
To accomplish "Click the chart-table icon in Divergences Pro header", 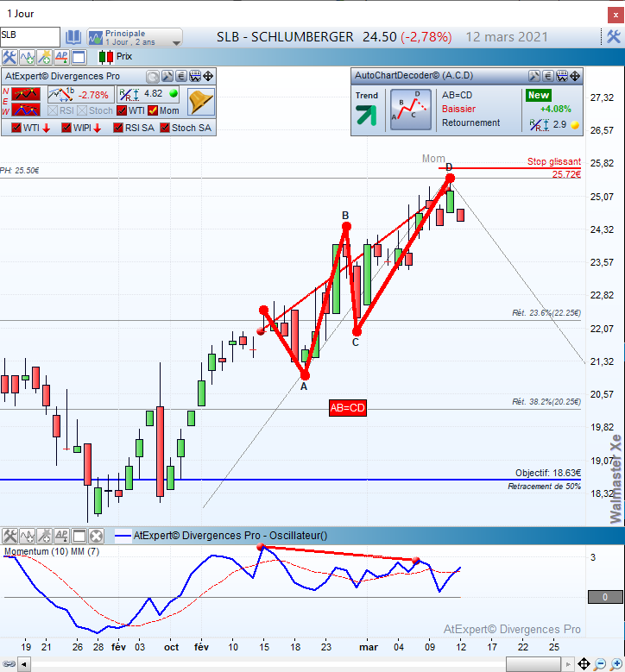I will pos(195,77).
